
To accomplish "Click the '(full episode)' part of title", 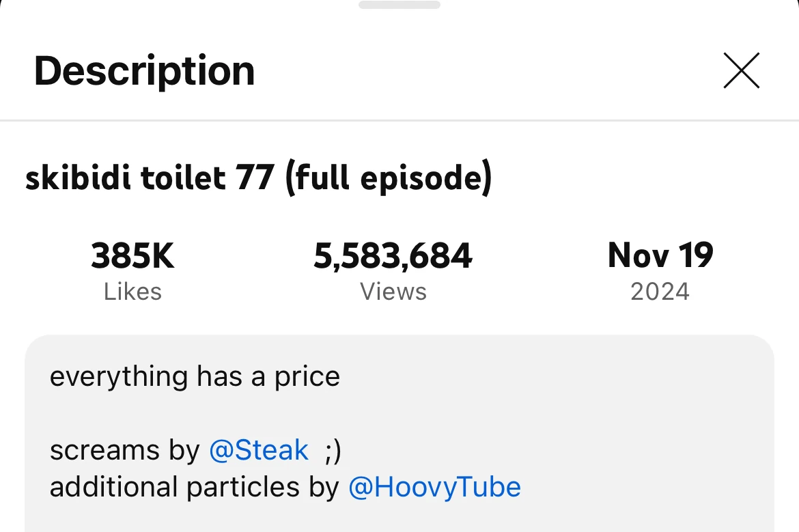I will [x=388, y=179].
